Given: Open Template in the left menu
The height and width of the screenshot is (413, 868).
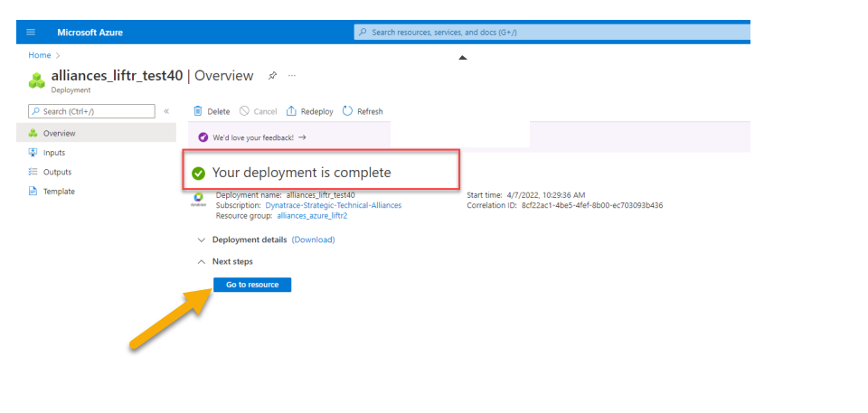Looking at the screenshot, I should click(59, 192).
